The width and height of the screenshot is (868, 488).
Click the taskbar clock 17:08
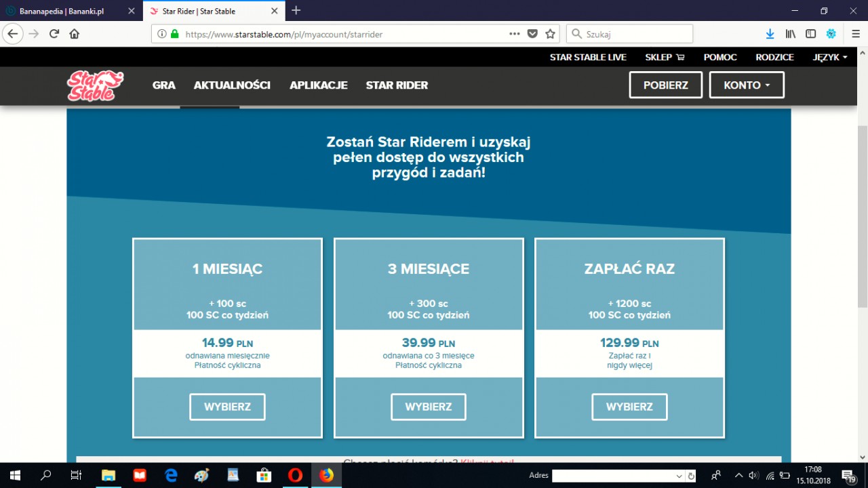pos(812,469)
